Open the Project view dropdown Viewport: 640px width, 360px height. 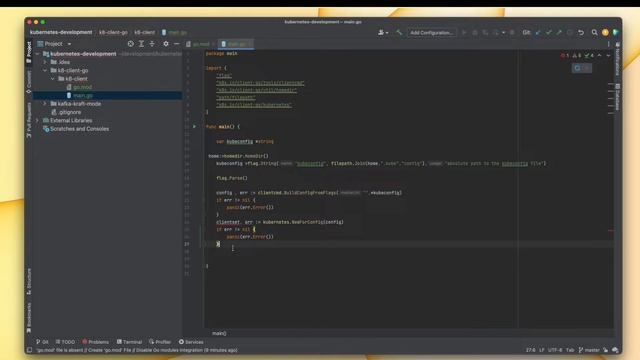[x=54, y=44]
